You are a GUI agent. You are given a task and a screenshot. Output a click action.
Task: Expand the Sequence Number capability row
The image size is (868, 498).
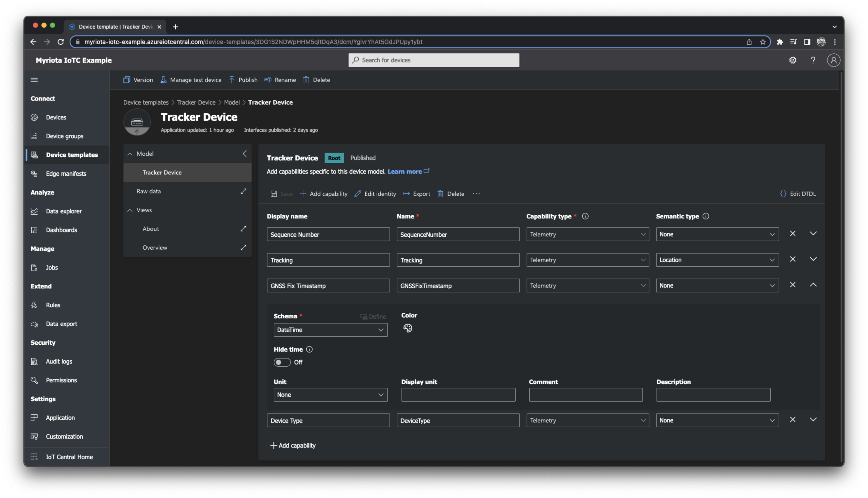[814, 234]
